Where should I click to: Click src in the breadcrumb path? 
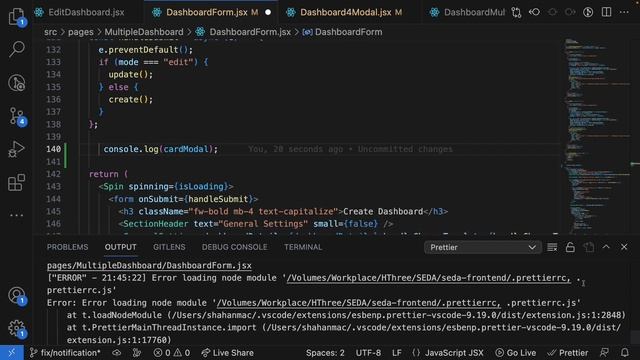51,32
